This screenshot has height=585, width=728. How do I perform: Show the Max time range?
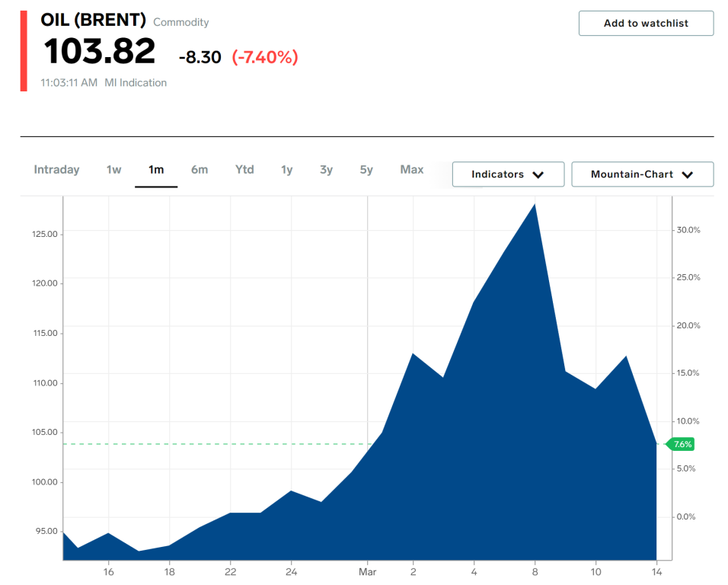412,169
